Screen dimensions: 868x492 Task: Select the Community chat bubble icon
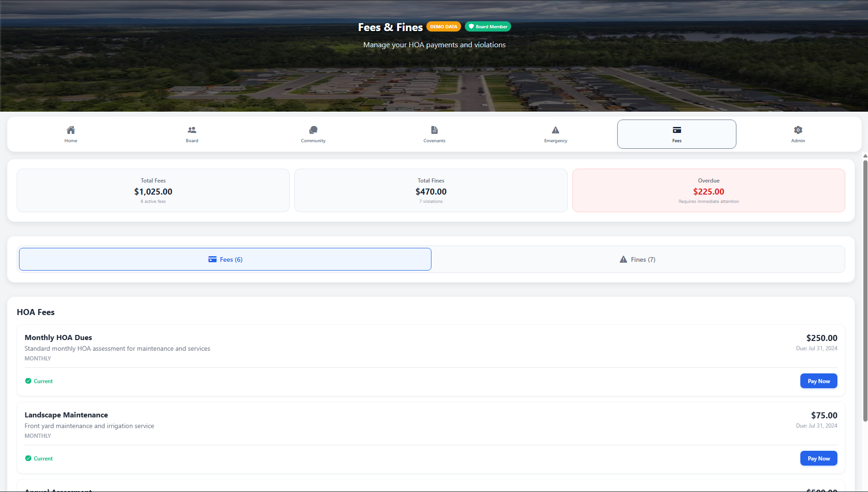point(313,130)
